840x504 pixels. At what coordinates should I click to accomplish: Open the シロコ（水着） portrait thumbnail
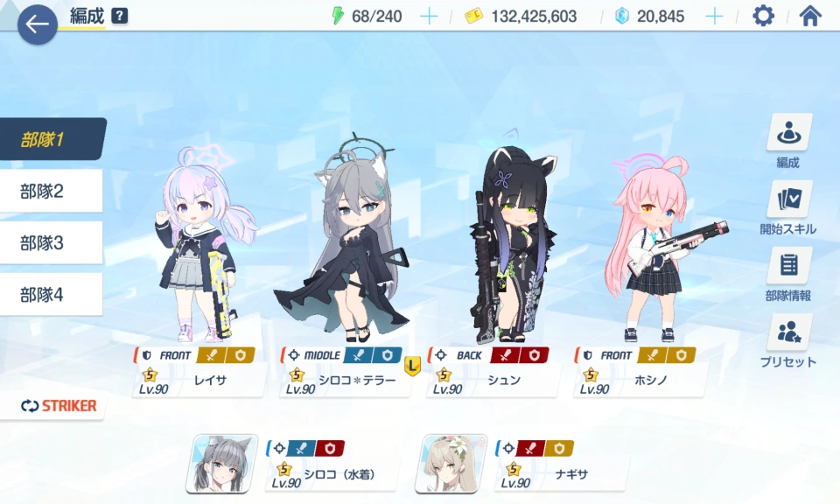click(221, 464)
